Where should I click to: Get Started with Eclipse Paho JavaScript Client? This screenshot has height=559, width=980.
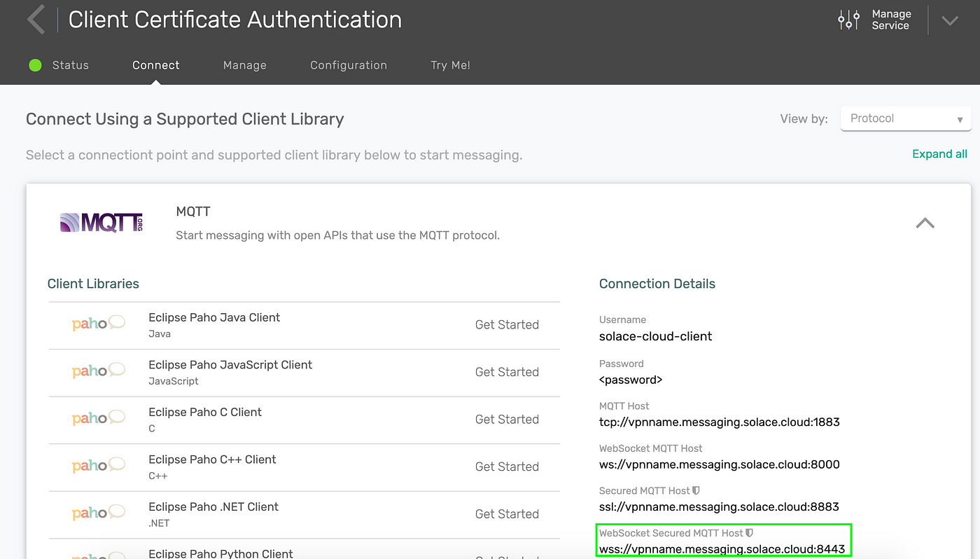click(x=507, y=372)
